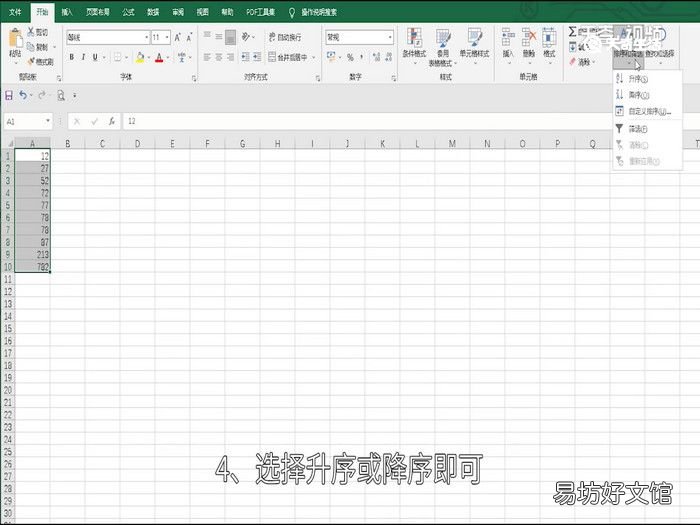Apply Percent Style (%) format
Image resolution: width=700 pixels, height=525 pixels.
pos(350,57)
